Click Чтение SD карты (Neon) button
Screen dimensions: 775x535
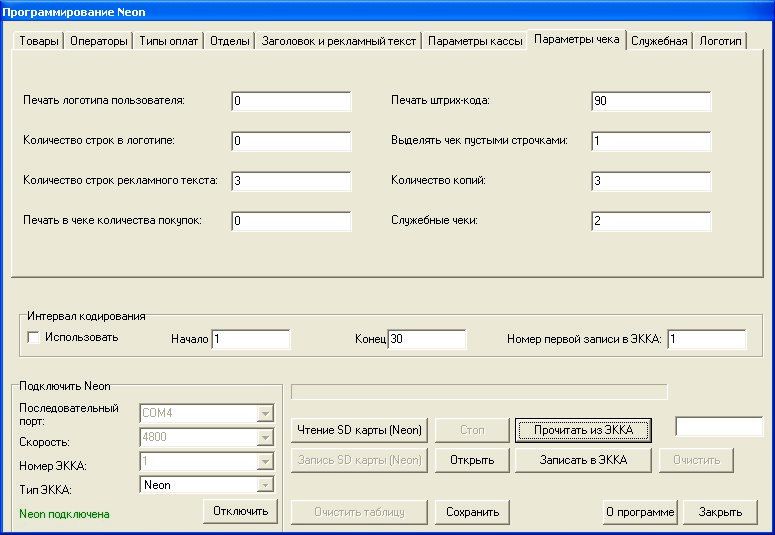[359, 430]
